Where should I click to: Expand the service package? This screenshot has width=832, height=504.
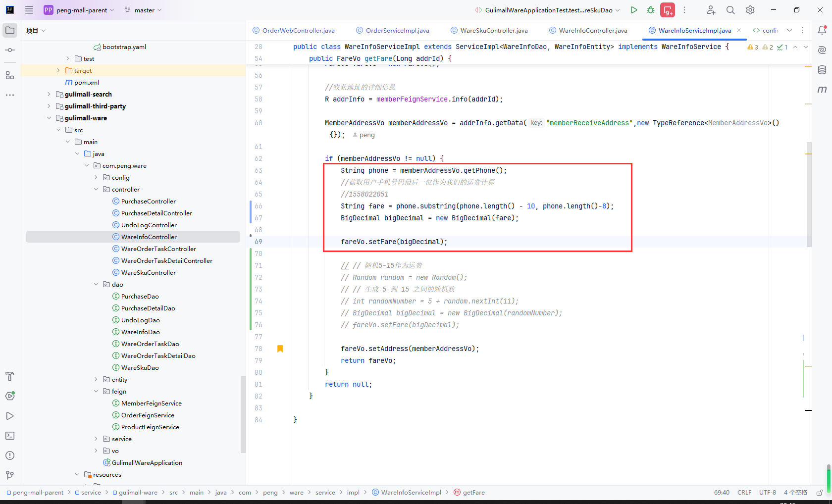96,439
